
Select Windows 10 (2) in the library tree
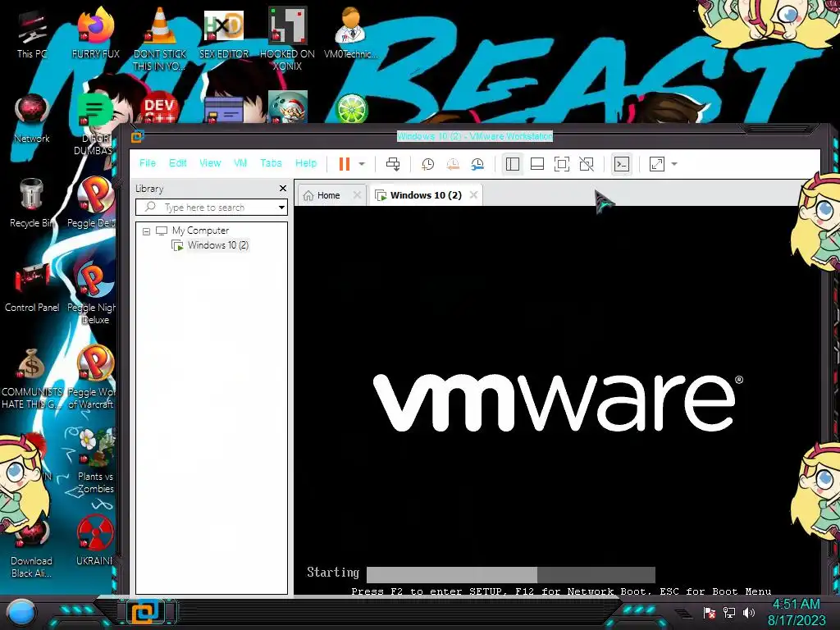217,245
